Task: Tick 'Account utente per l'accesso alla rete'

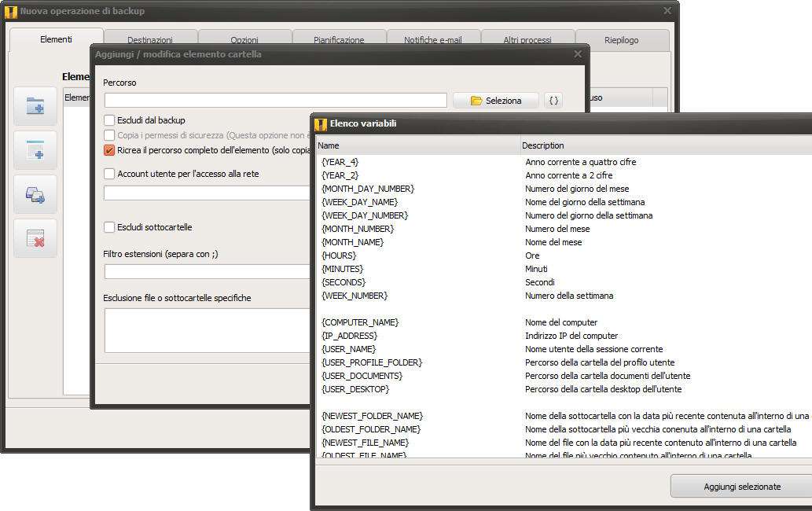Action: (110, 174)
